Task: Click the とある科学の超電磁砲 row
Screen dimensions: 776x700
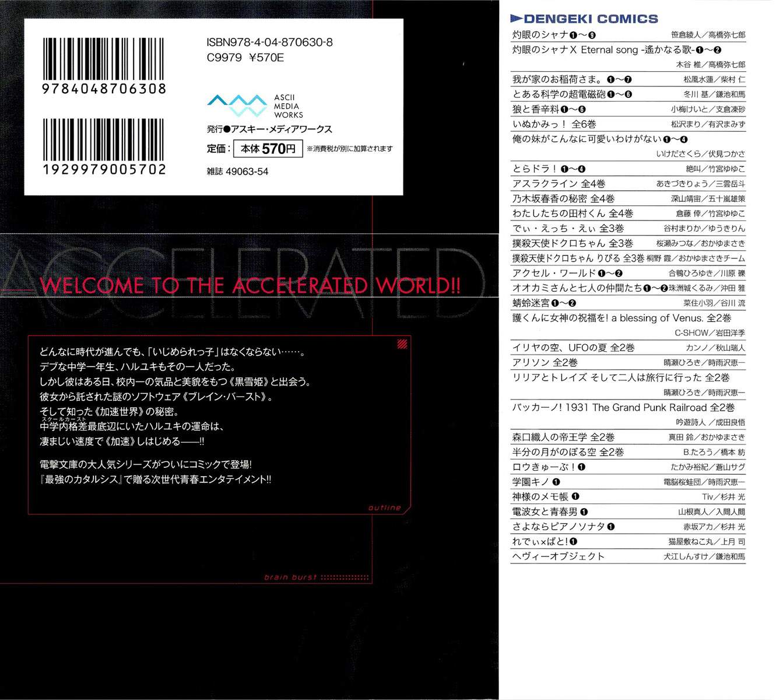Action: point(628,94)
